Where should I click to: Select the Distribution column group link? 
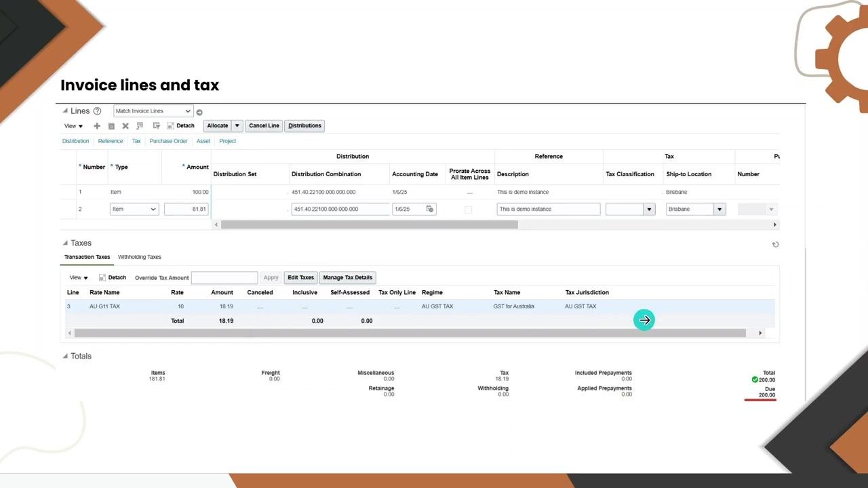[75, 141]
